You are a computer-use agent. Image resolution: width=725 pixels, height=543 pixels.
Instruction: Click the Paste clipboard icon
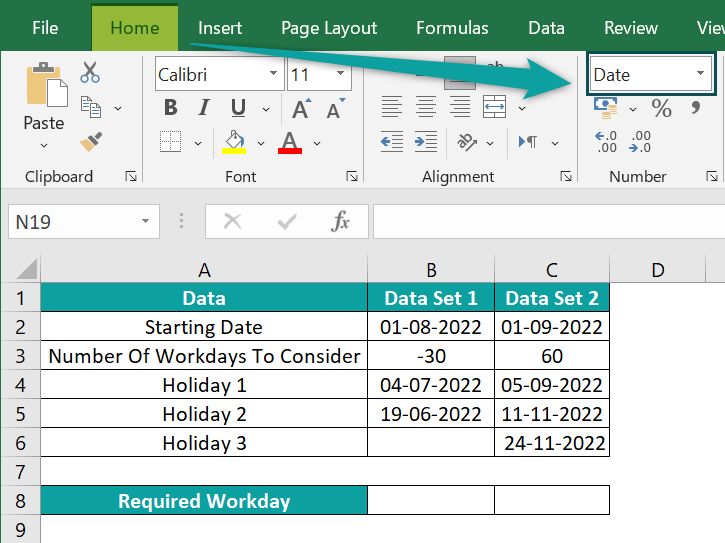point(46,85)
